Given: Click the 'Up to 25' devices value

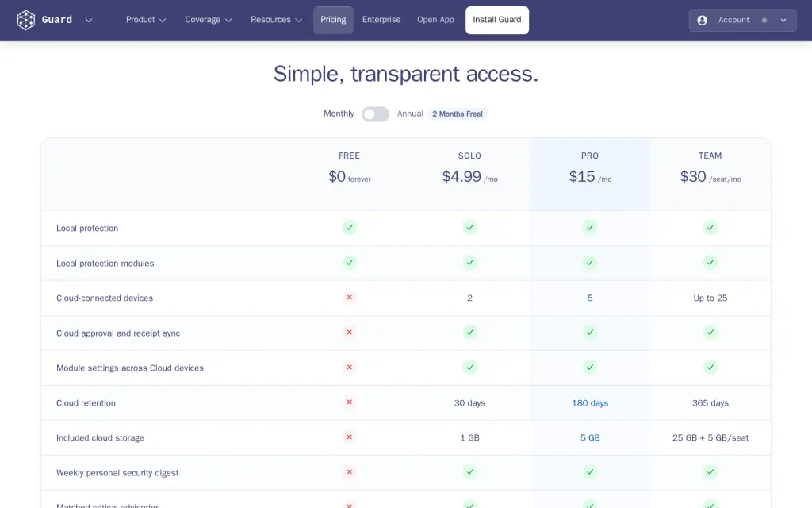Looking at the screenshot, I should pyautogui.click(x=710, y=298).
